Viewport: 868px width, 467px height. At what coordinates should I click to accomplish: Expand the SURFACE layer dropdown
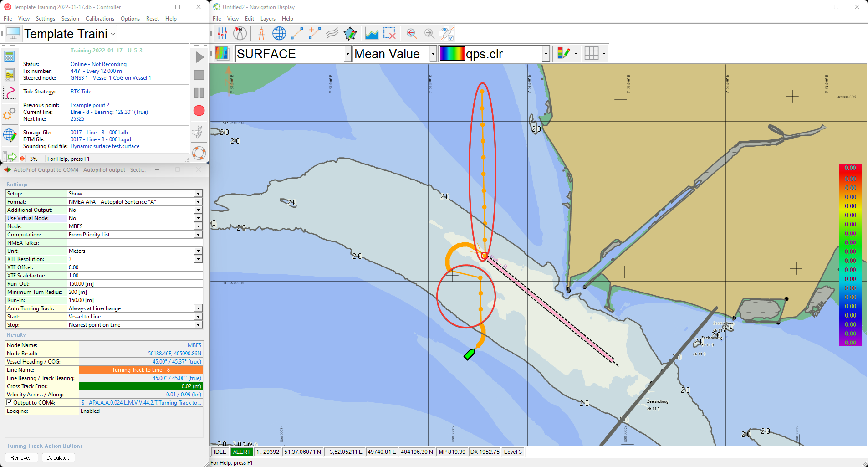347,54
